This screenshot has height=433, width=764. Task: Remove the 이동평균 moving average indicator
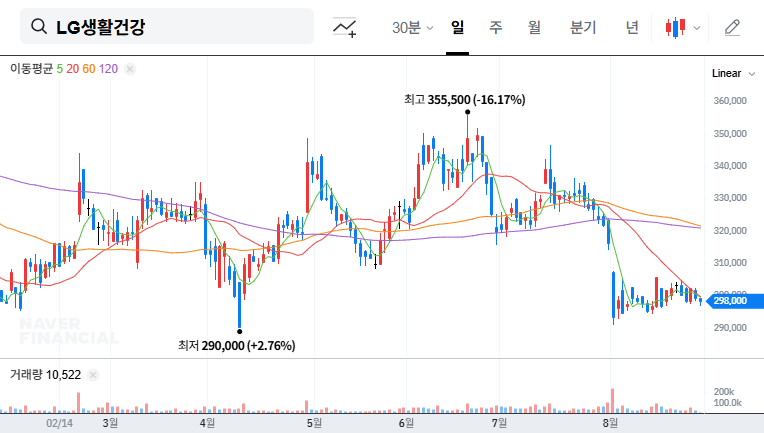pos(130,69)
